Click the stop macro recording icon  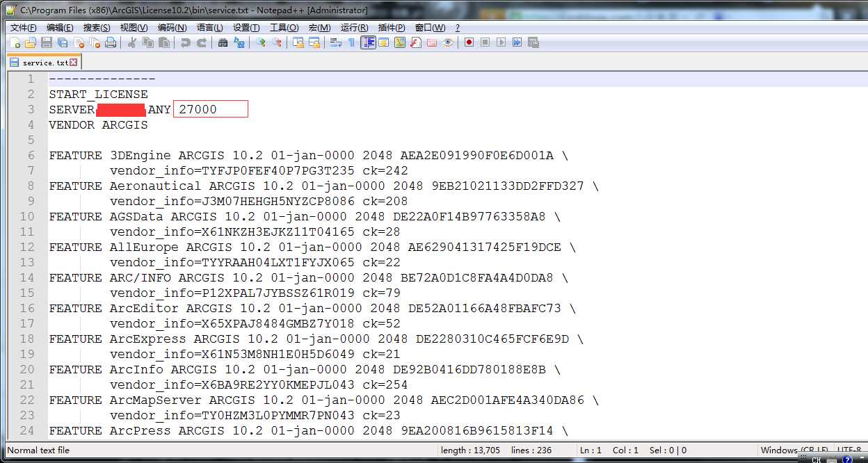(485, 42)
